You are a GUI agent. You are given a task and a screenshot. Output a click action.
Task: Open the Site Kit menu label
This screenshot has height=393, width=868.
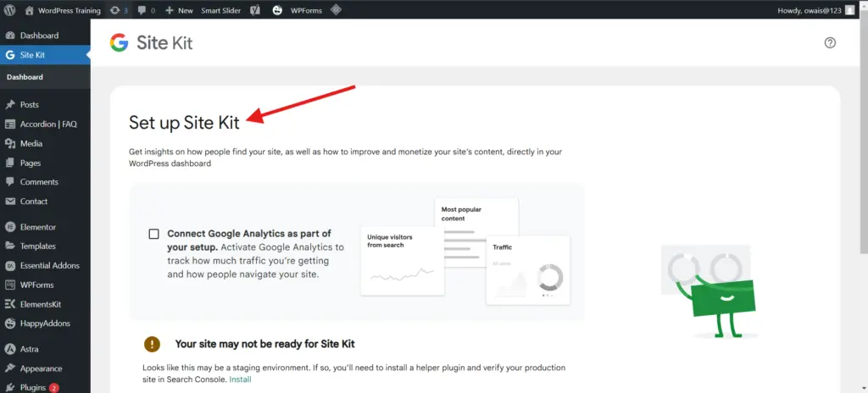[x=33, y=55]
